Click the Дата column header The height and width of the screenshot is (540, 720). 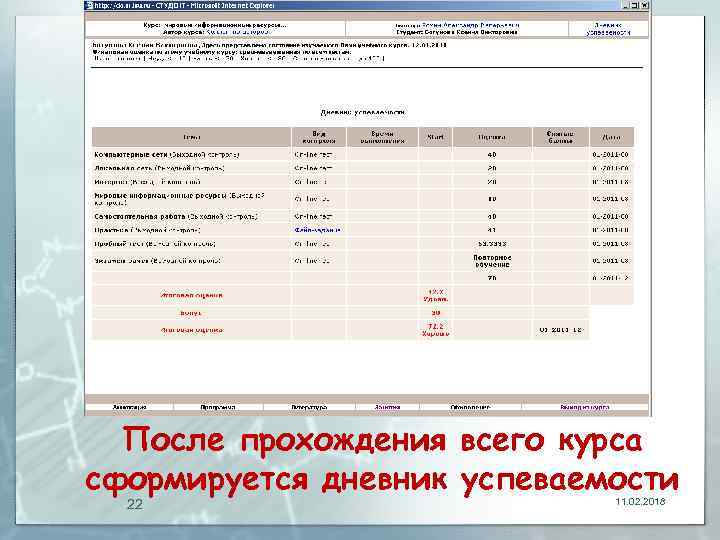point(611,137)
